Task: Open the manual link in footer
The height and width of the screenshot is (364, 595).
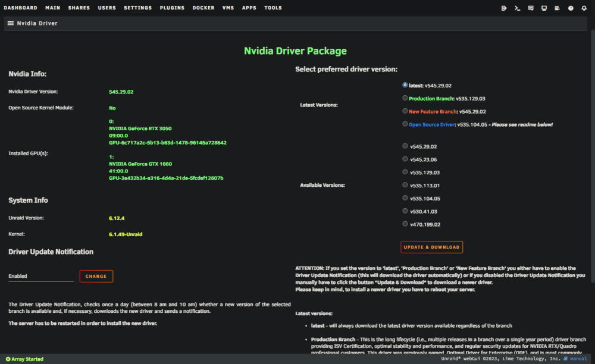Action: click(578, 358)
